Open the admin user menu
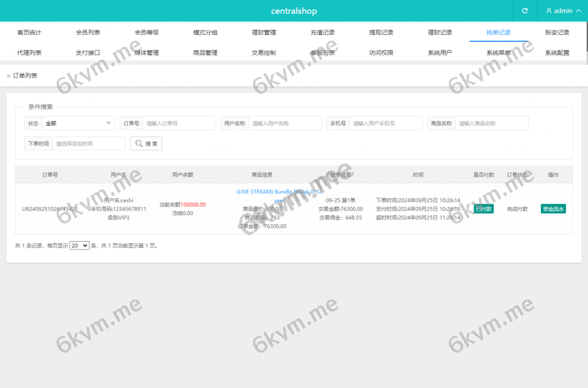The width and height of the screenshot is (588, 388). [559, 11]
